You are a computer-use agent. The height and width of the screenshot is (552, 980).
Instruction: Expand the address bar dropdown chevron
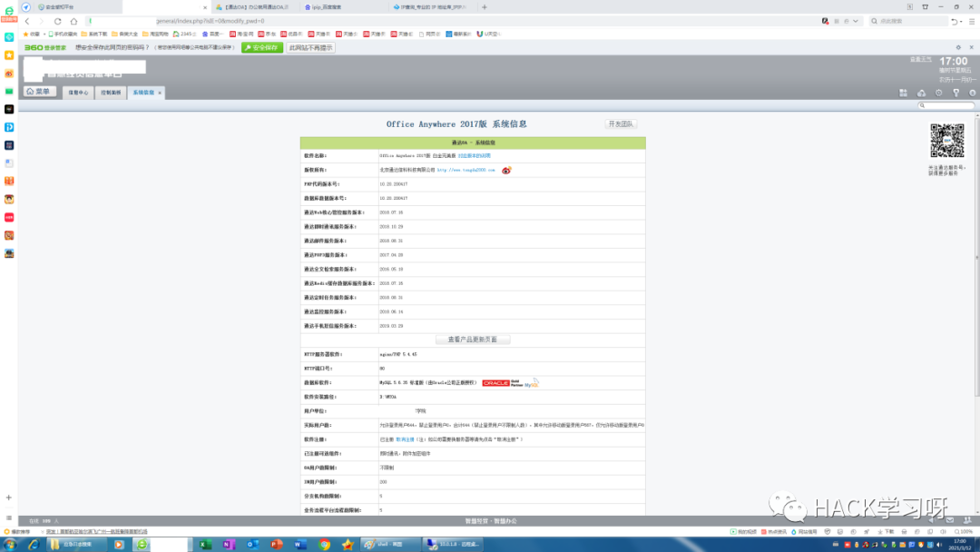coord(856,21)
